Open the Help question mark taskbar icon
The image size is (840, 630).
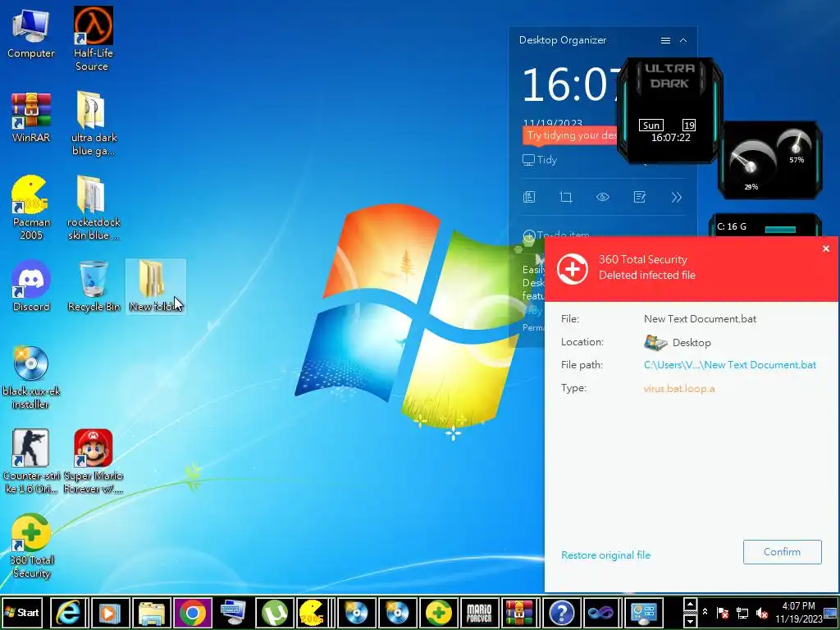click(561, 612)
